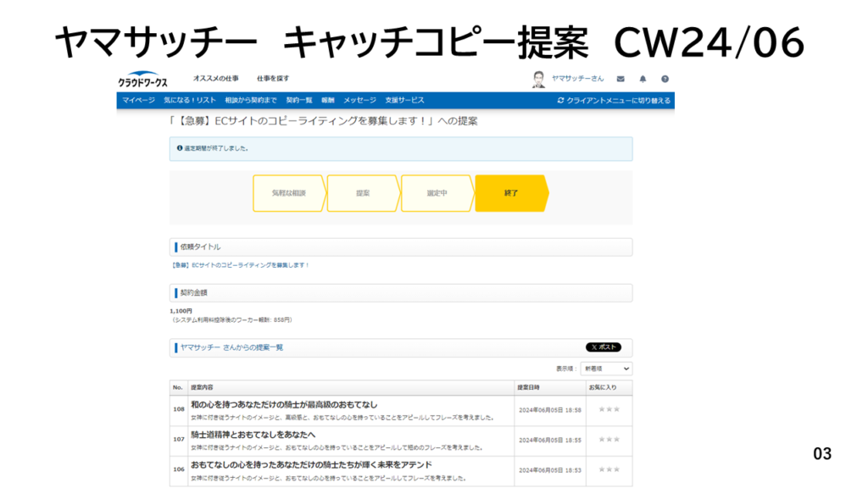This screenshot has height=488, width=868.
Task: Open the 【急募】ECサイトのコピーライティング job title link
Action: click(240, 265)
